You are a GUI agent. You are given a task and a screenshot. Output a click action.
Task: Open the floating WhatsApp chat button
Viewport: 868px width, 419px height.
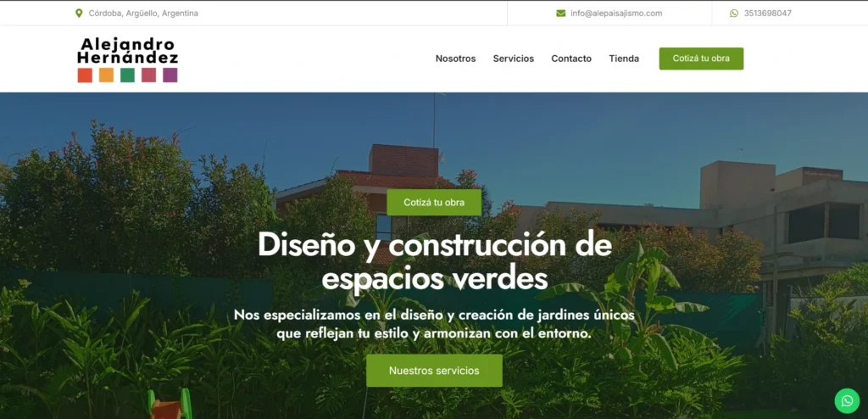pos(847,400)
